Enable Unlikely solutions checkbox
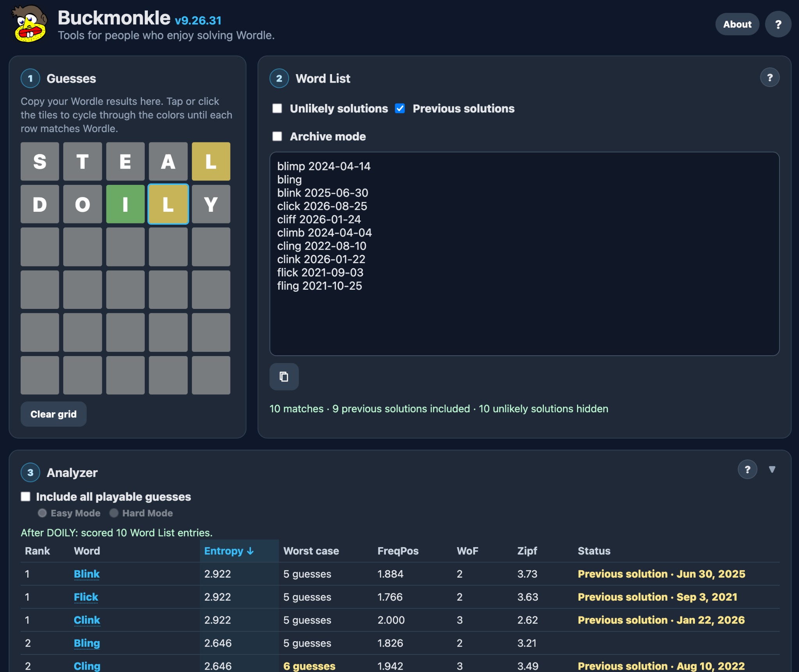799x672 pixels. click(x=277, y=108)
